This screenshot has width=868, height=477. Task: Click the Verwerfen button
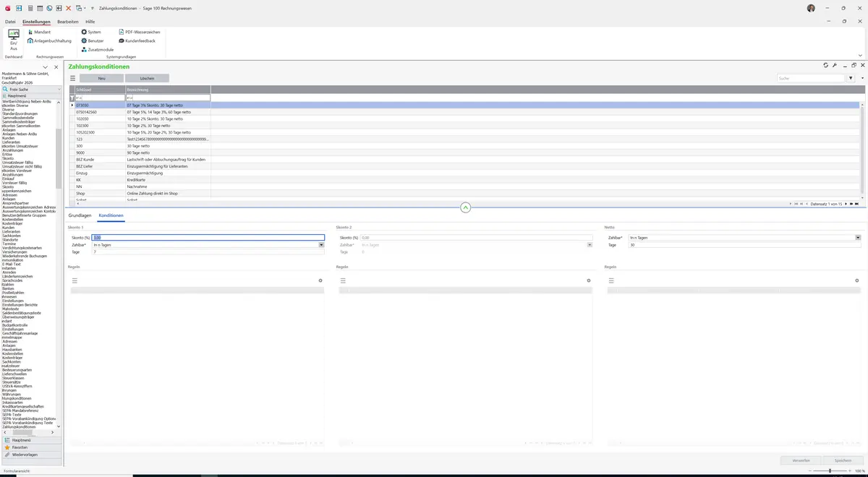(x=801, y=460)
